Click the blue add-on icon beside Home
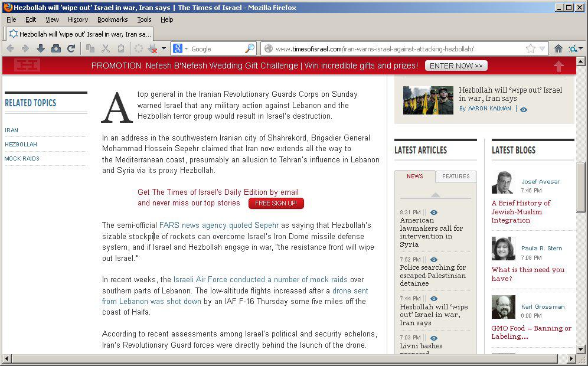This screenshot has width=588, height=366. click(x=573, y=48)
